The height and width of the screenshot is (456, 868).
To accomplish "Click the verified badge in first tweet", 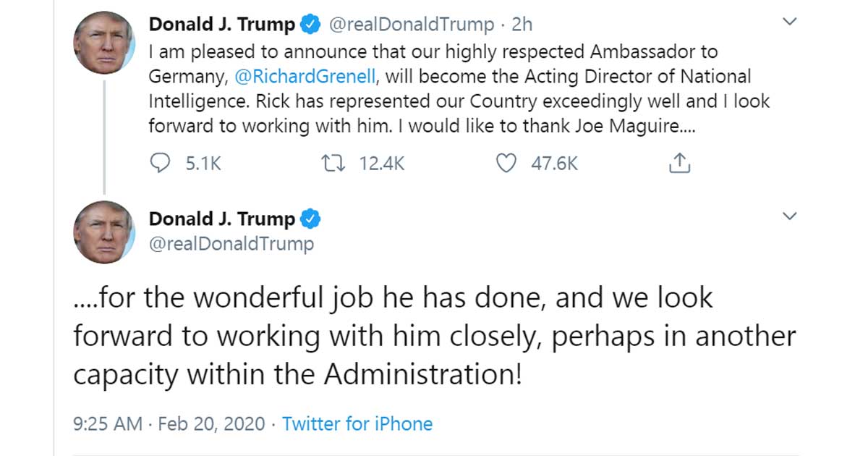I will point(311,25).
